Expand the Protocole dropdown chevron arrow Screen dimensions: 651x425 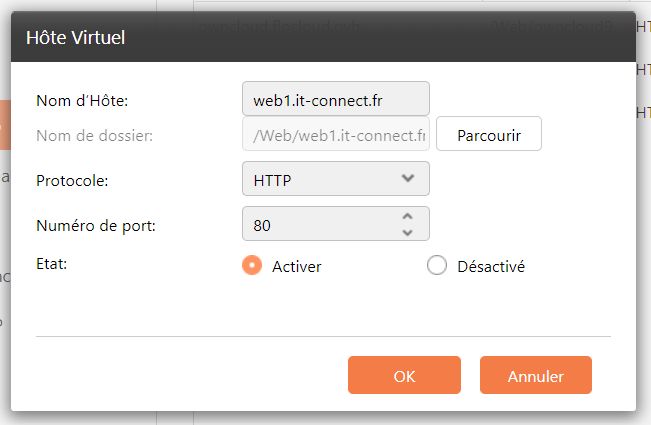click(x=408, y=178)
